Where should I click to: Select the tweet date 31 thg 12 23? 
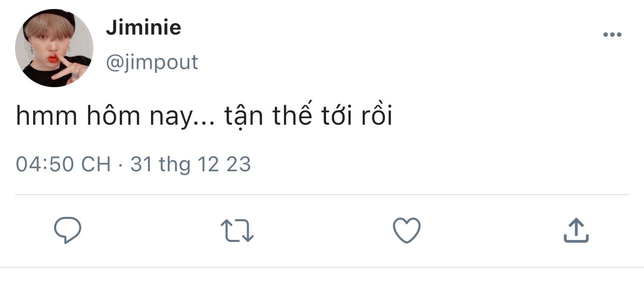(x=191, y=164)
